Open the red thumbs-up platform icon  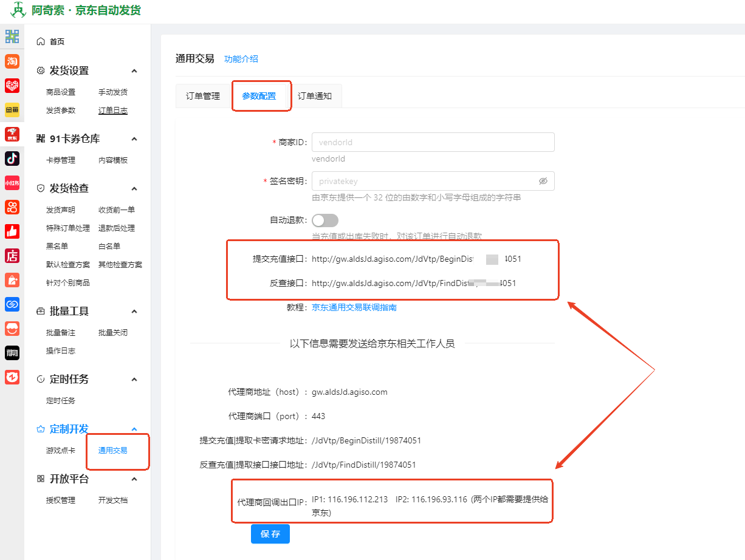[x=12, y=231]
